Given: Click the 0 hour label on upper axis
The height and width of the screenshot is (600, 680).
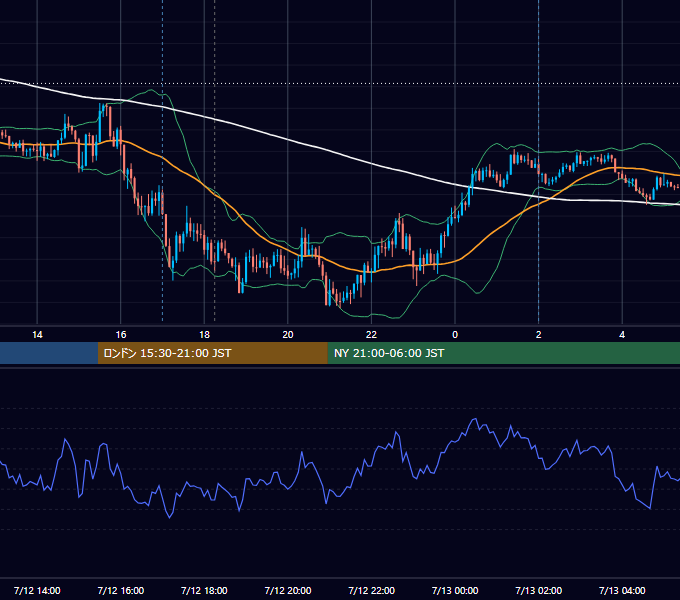Looking at the screenshot, I should (455, 335).
